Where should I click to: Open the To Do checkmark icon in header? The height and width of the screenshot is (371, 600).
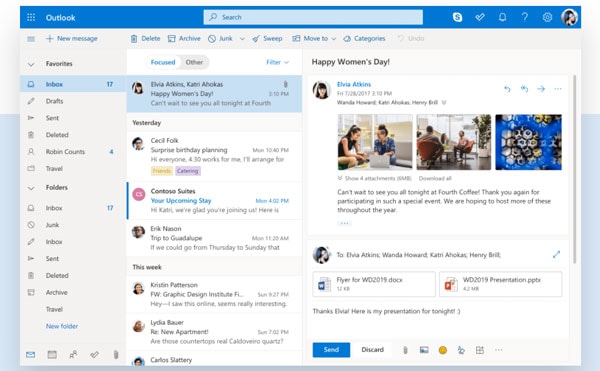coord(480,17)
